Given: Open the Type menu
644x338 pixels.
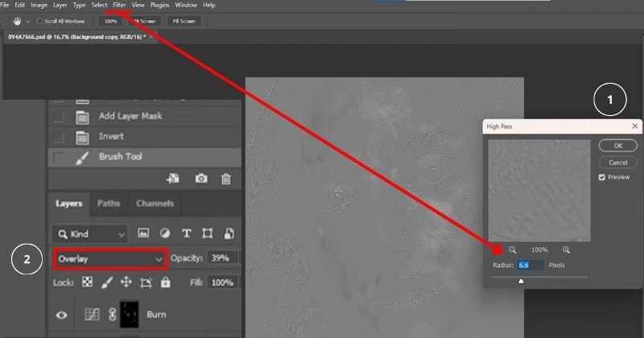Looking at the screenshot, I should 79,5.
